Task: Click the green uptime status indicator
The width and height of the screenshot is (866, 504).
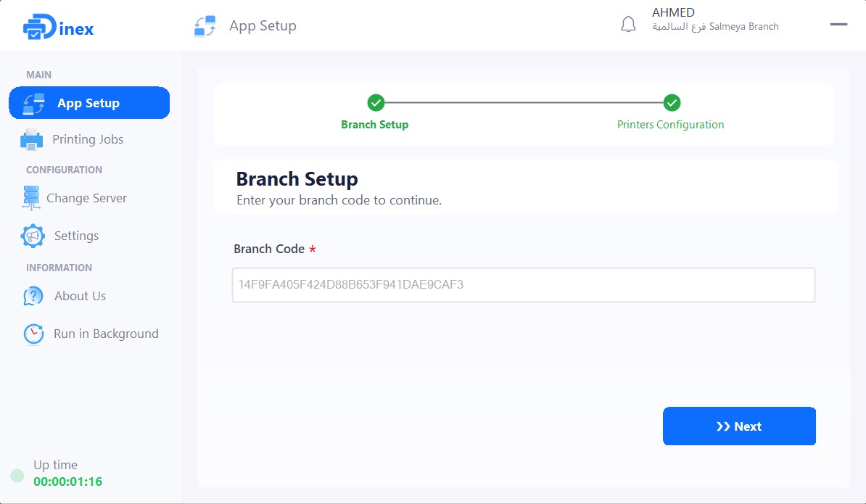Action: click(17, 475)
